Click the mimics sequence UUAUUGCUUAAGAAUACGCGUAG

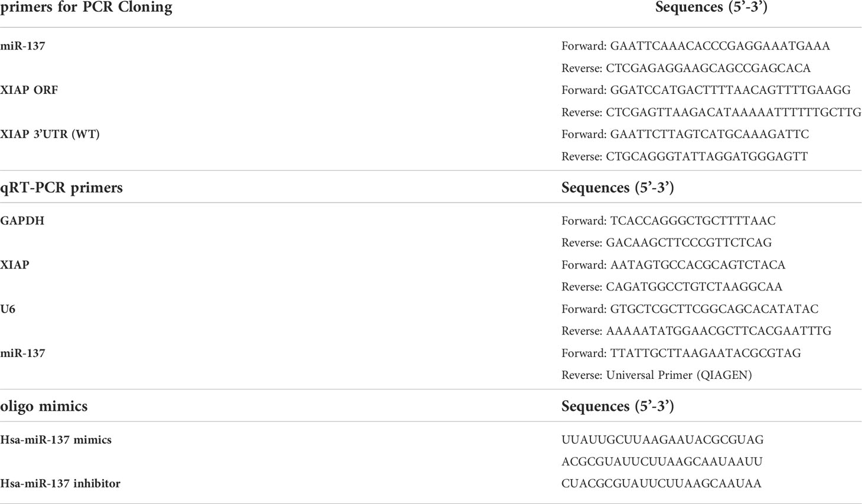click(662, 440)
